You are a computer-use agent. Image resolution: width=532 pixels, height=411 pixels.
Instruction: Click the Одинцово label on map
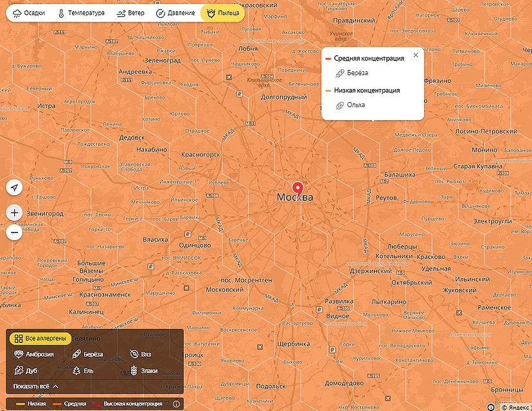pyautogui.click(x=195, y=245)
